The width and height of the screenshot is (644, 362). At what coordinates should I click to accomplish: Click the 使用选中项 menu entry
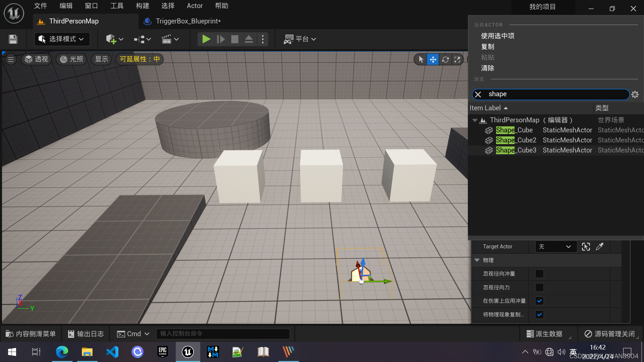click(497, 36)
